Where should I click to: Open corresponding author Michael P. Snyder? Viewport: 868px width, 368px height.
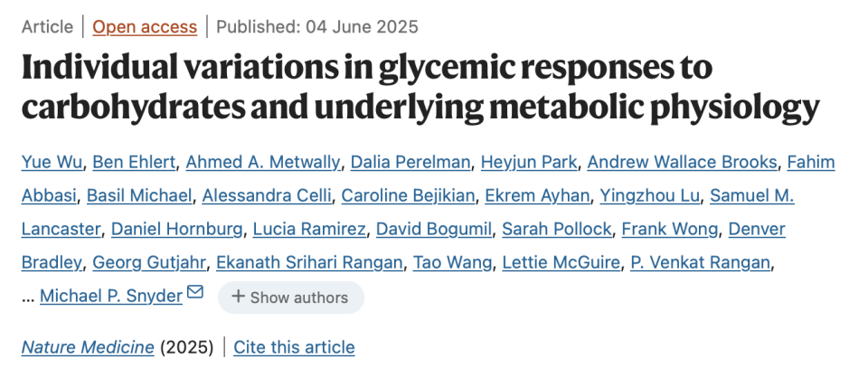pos(111,297)
